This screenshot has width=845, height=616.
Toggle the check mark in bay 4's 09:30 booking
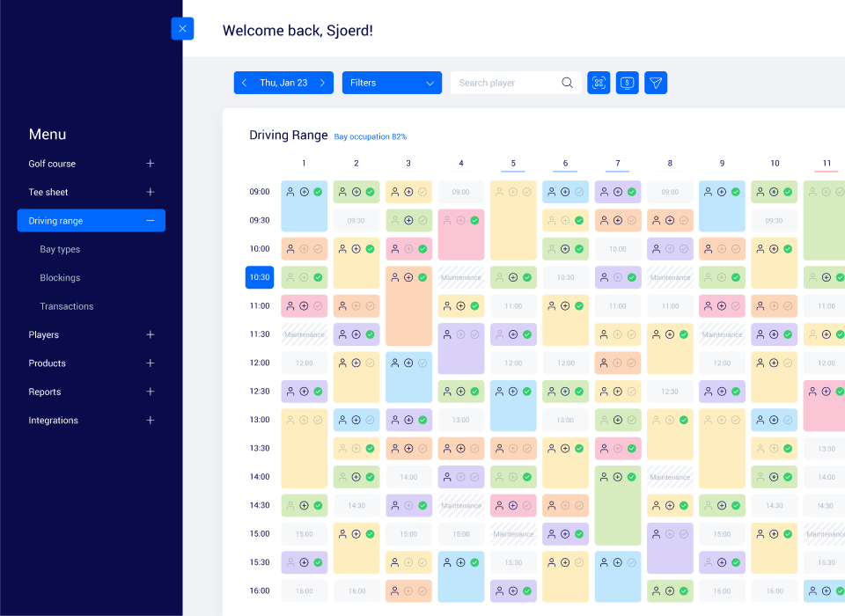(474, 220)
